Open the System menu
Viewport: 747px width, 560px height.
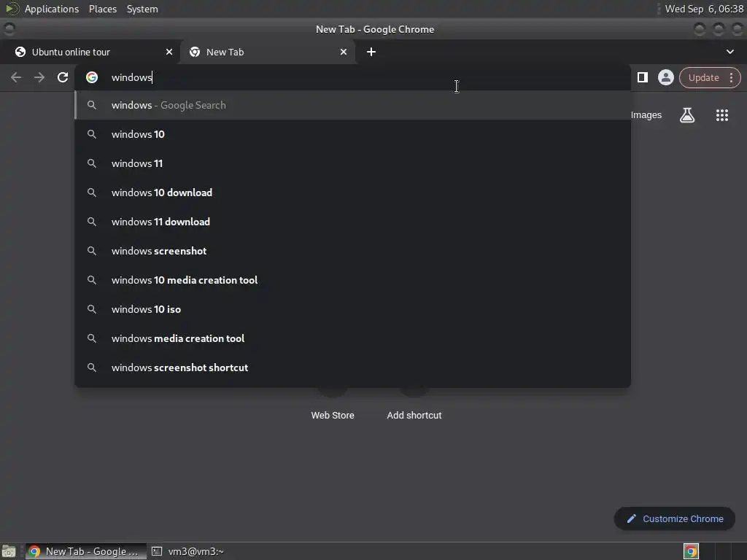142,9
